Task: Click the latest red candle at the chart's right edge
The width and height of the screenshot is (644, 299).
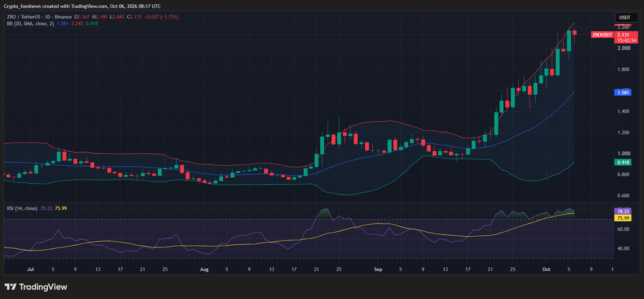Action: 575,33
